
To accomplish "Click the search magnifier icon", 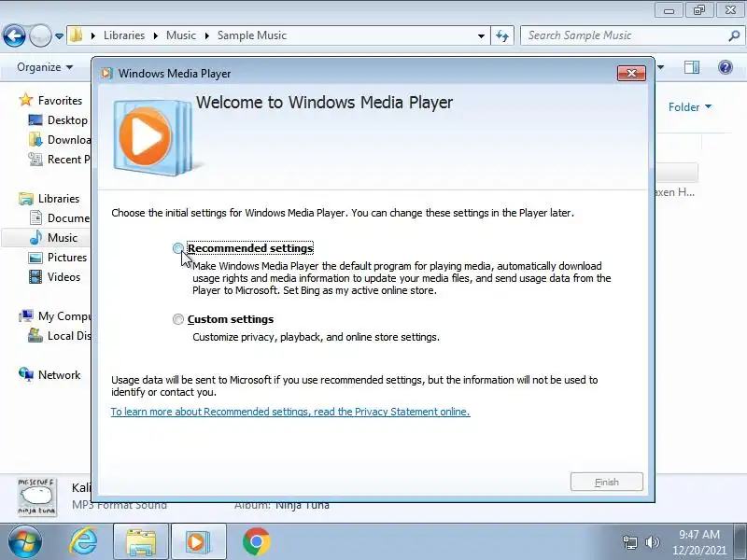I will click(x=734, y=35).
